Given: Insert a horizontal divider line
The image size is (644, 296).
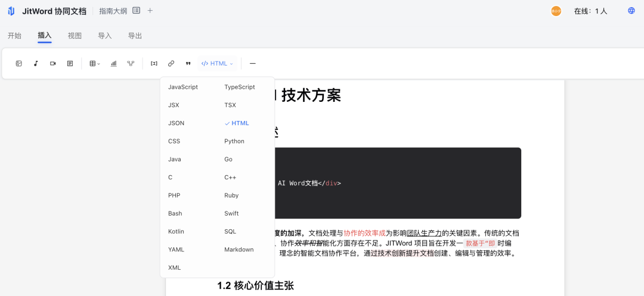Looking at the screenshot, I should (253, 64).
